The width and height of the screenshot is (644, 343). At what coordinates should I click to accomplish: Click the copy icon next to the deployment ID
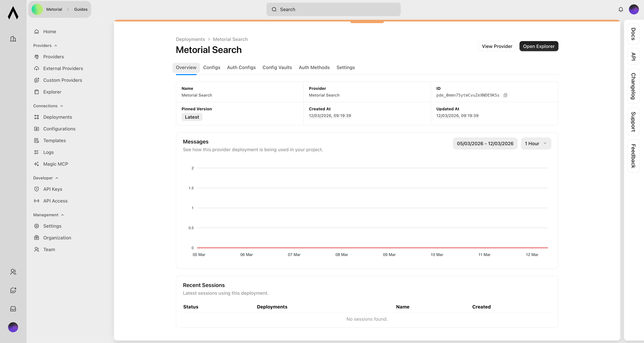tap(505, 95)
